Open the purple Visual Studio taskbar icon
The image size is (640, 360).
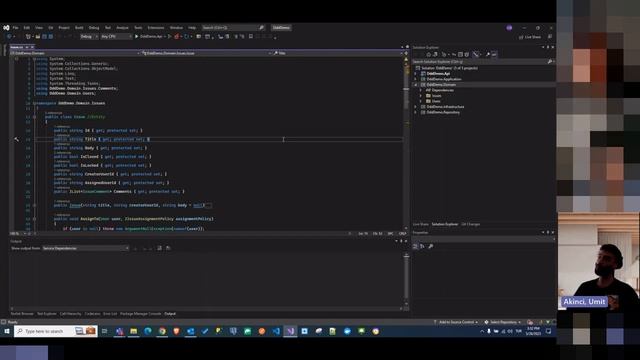tap(290, 331)
